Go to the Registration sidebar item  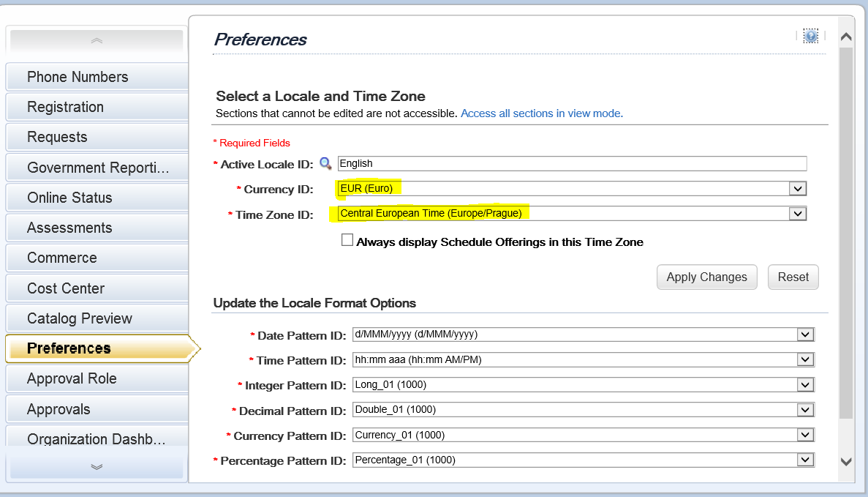click(x=97, y=107)
